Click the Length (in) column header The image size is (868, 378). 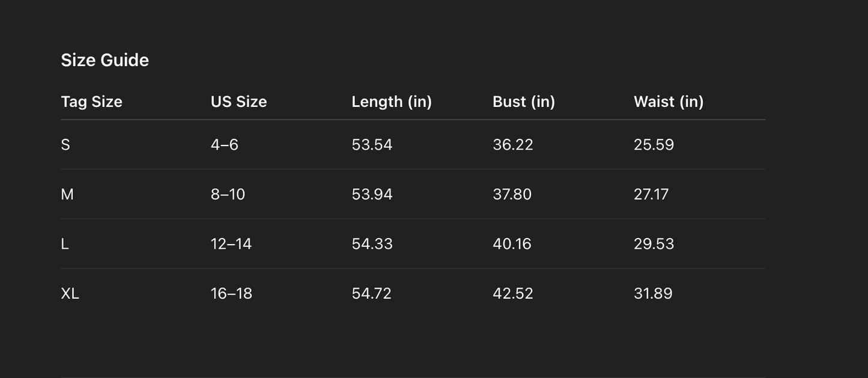click(392, 102)
